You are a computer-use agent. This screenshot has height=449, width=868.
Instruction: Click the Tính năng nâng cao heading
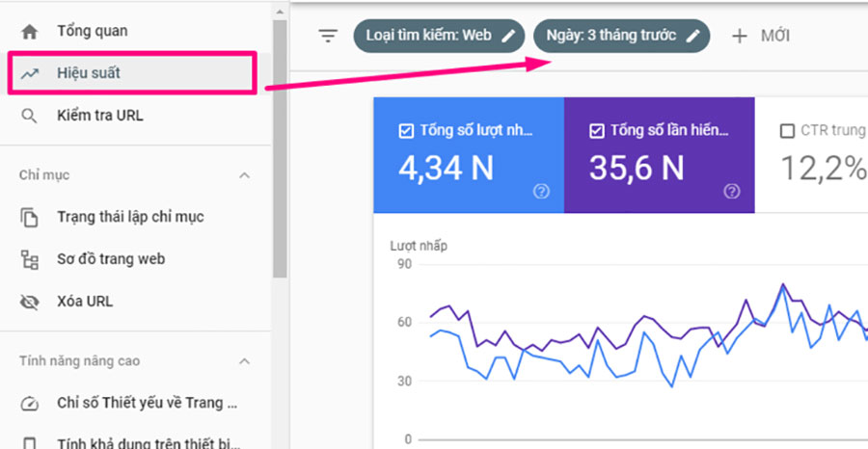[79, 361]
